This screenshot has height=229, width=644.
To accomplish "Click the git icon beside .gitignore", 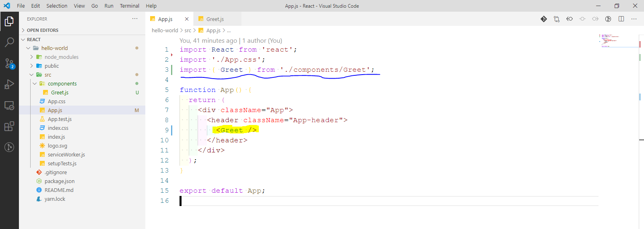I will (39, 173).
